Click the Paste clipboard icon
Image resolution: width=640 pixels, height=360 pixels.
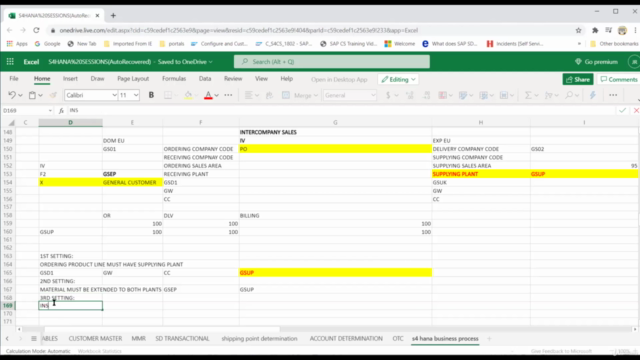point(32,95)
